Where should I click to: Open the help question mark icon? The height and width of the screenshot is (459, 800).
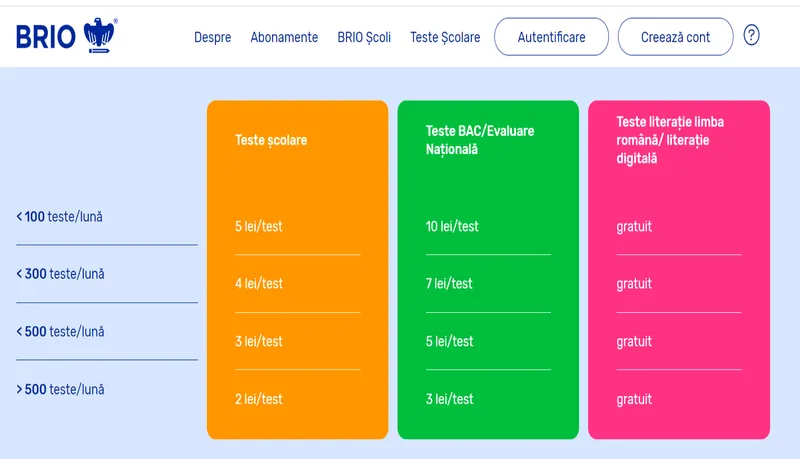click(x=752, y=36)
